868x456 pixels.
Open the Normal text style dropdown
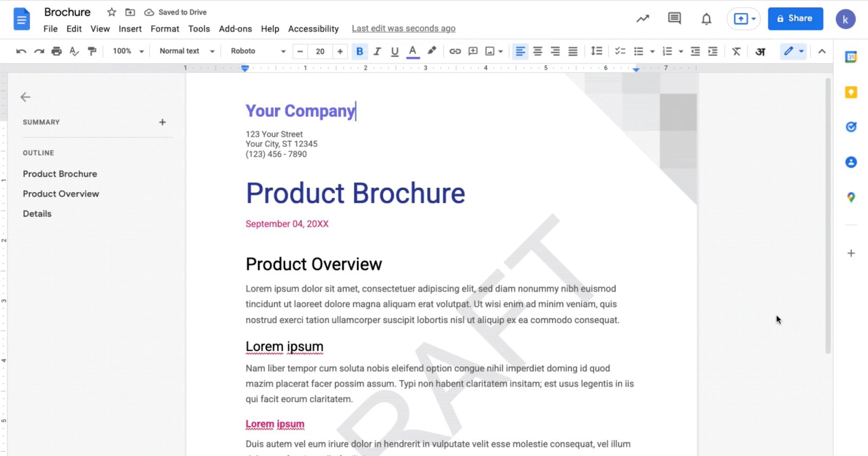tap(187, 51)
